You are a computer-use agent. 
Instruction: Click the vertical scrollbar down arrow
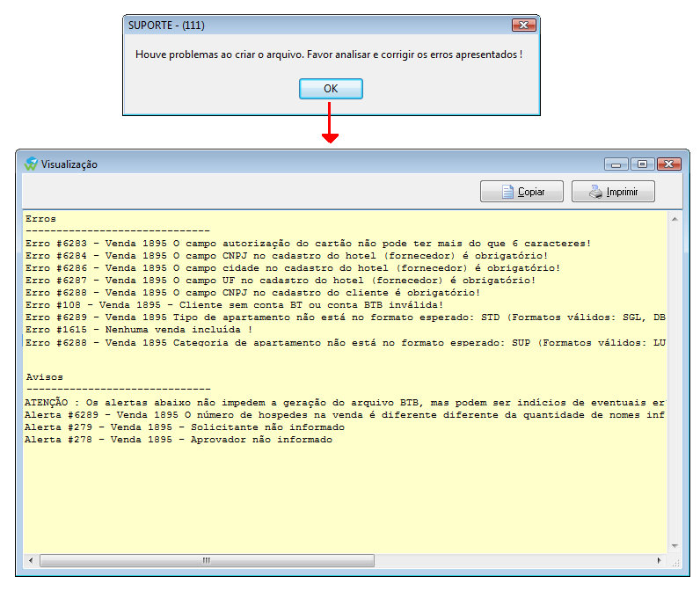pyautogui.click(x=674, y=546)
